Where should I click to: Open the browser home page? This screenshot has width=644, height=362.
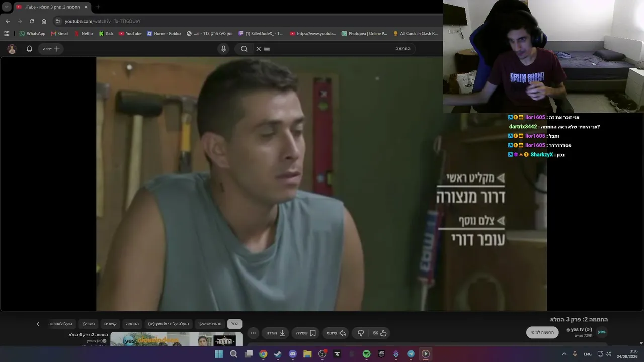(x=44, y=21)
